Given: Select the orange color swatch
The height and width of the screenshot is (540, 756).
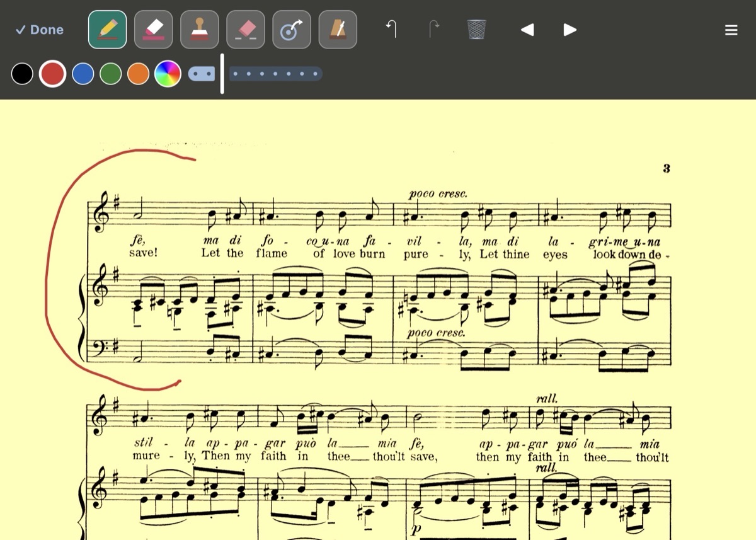Looking at the screenshot, I should click(x=139, y=74).
